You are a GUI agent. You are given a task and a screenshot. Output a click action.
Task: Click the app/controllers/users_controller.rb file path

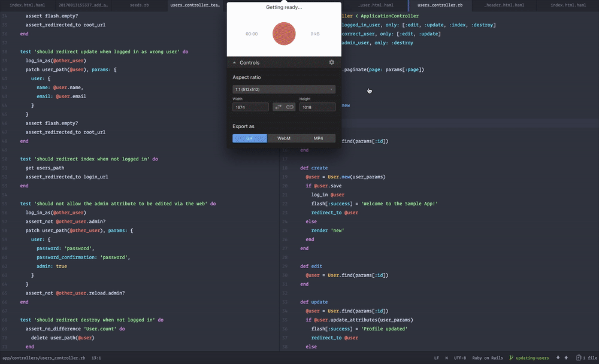[x=44, y=358]
